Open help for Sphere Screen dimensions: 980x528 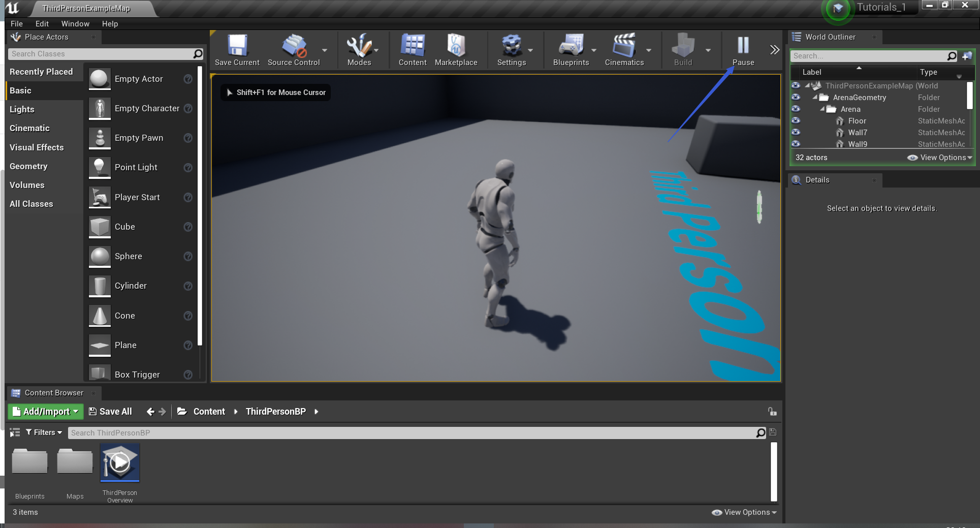[x=188, y=256]
